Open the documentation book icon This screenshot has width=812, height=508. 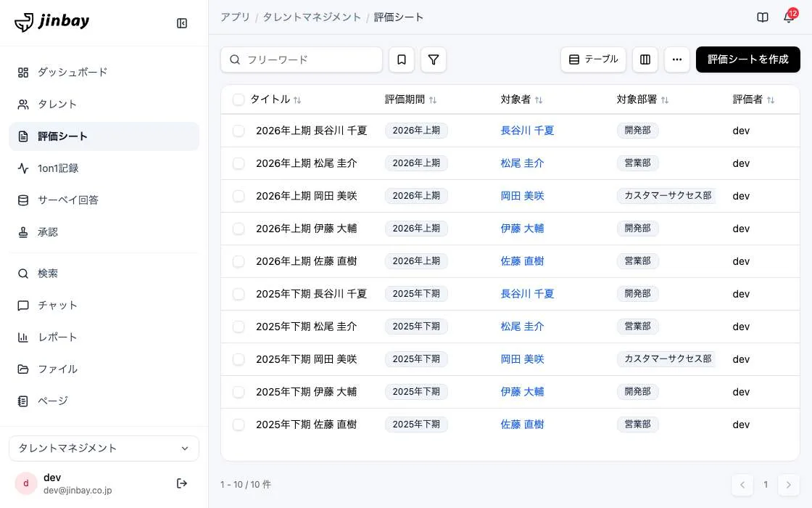click(x=762, y=17)
